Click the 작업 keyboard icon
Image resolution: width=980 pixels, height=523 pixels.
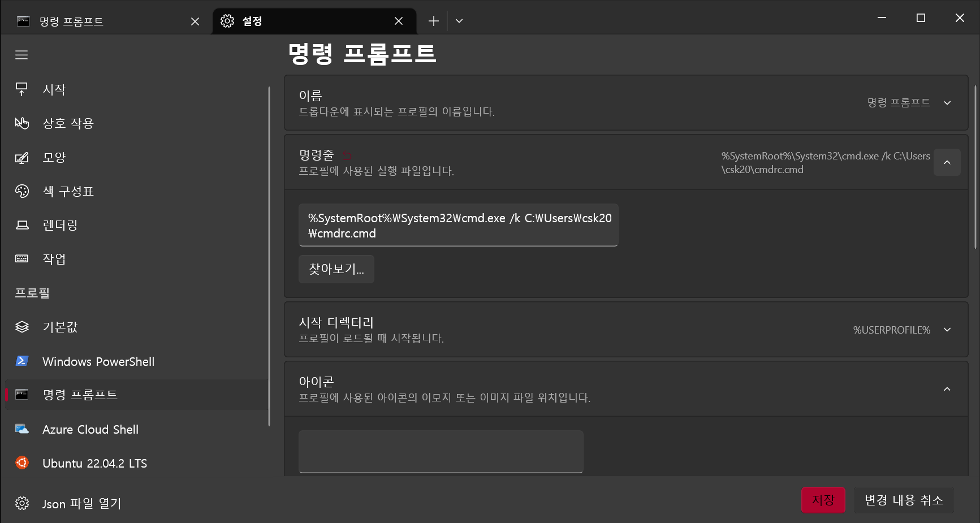click(x=21, y=259)
